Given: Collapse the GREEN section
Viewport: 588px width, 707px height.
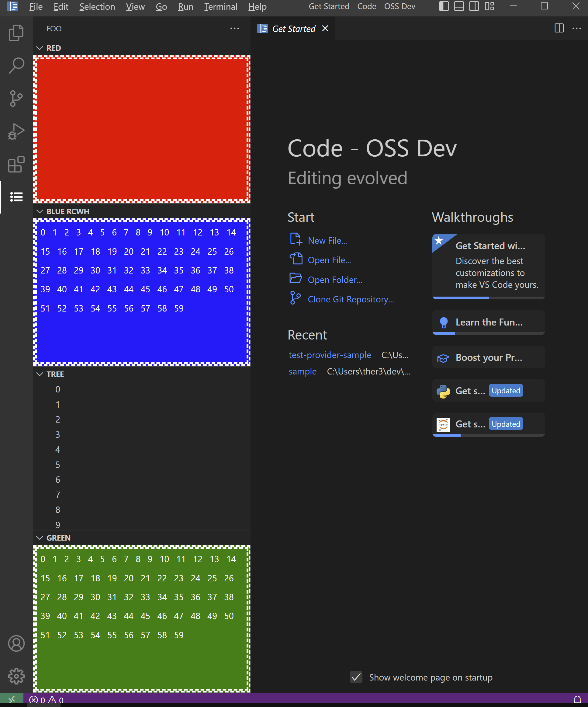Looking at the screenshot, I should click(40, 538).
